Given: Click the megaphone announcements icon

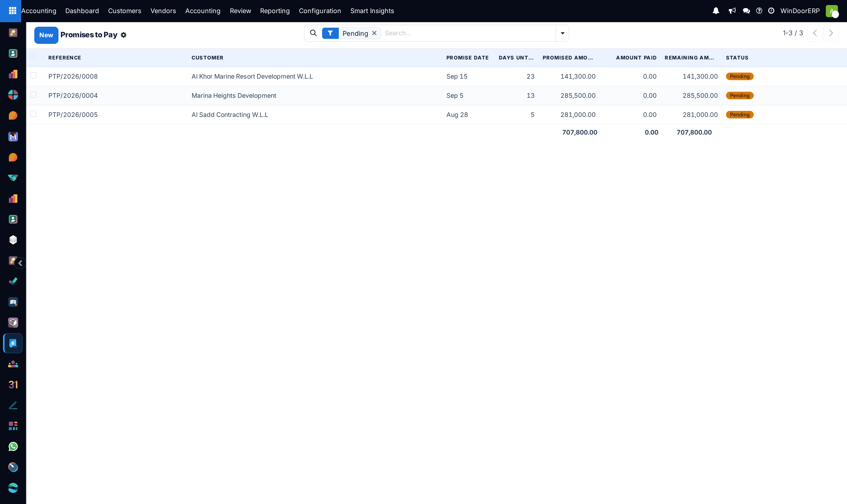Looking at the screenshot, I should tap(732, 11).
